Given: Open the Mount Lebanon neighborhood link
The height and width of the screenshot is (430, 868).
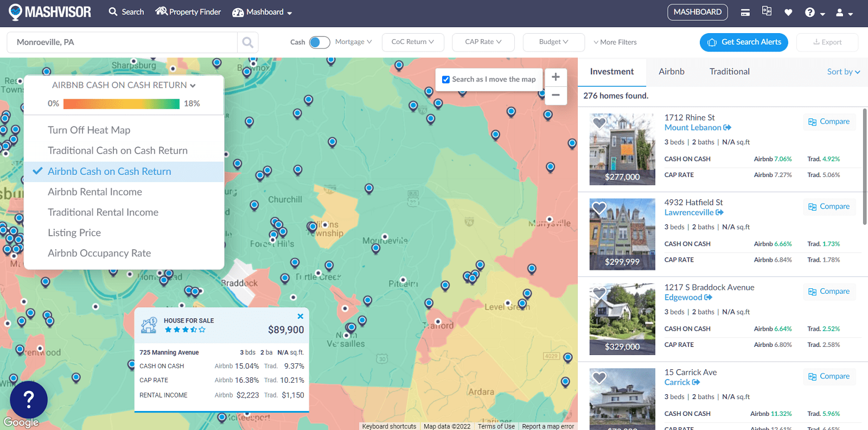Looking at the screenshot, I should pos(698,128).
